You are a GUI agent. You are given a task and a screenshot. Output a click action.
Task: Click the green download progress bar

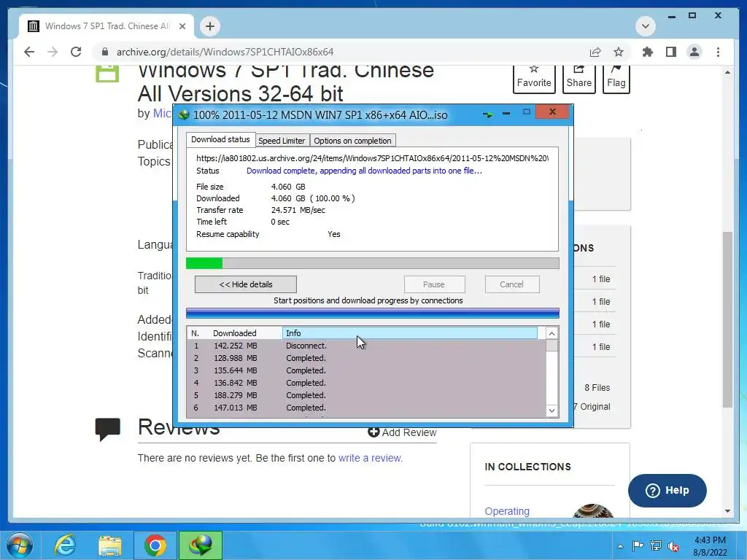(x=372, y=262)
